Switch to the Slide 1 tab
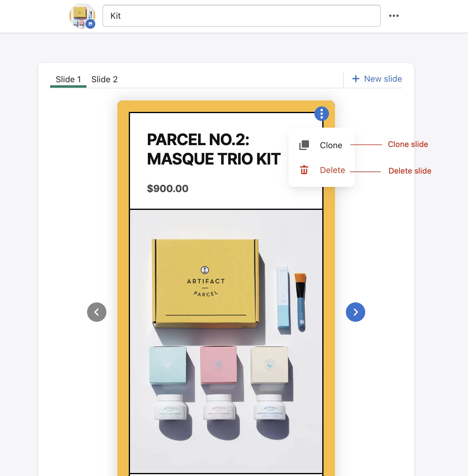468x476 pixels. tap(68, 80)
